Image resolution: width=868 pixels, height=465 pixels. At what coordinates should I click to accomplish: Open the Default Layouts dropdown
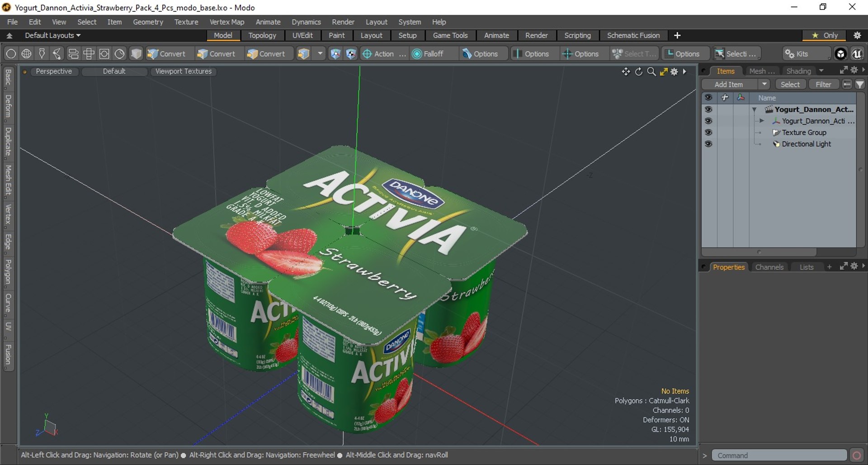52,35
